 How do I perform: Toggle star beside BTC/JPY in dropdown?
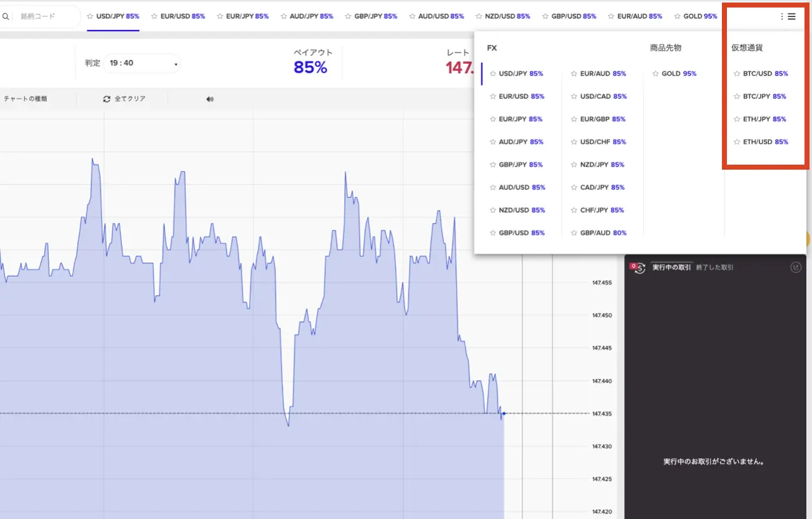[x=737, y=96]
